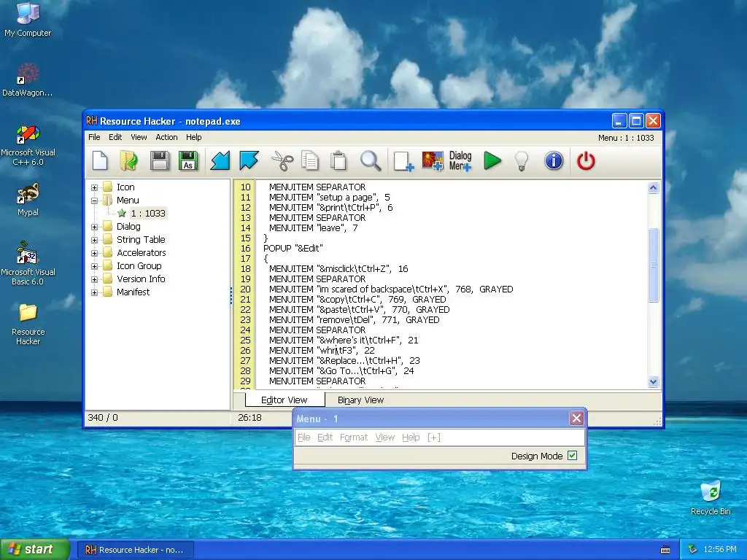The height and width of the screenshot is (560, 747).
Task: Click the Find magnifying glass icon
Action: click(x=370, y=160)
